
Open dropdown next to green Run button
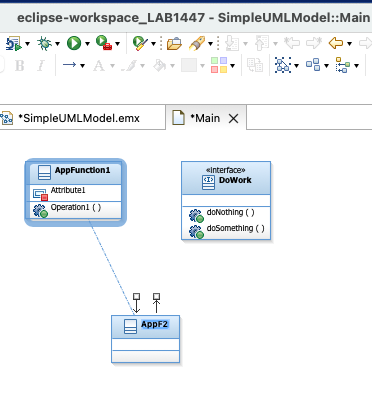(87, 44)
